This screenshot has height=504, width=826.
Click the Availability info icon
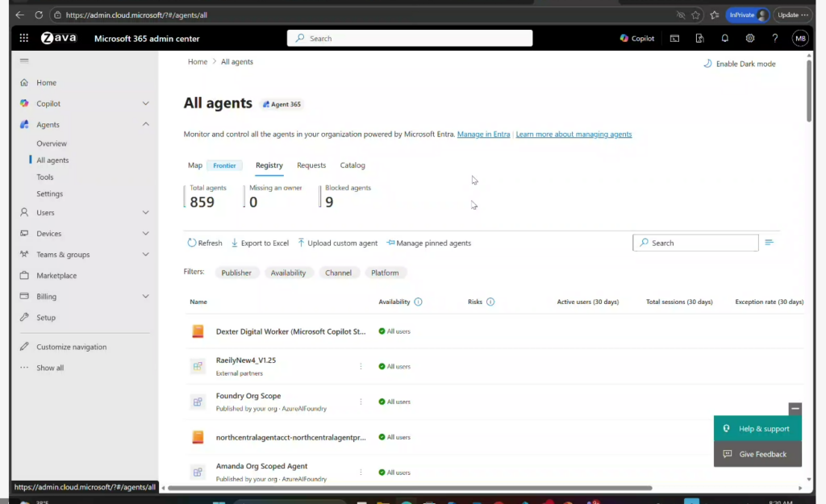418,302
